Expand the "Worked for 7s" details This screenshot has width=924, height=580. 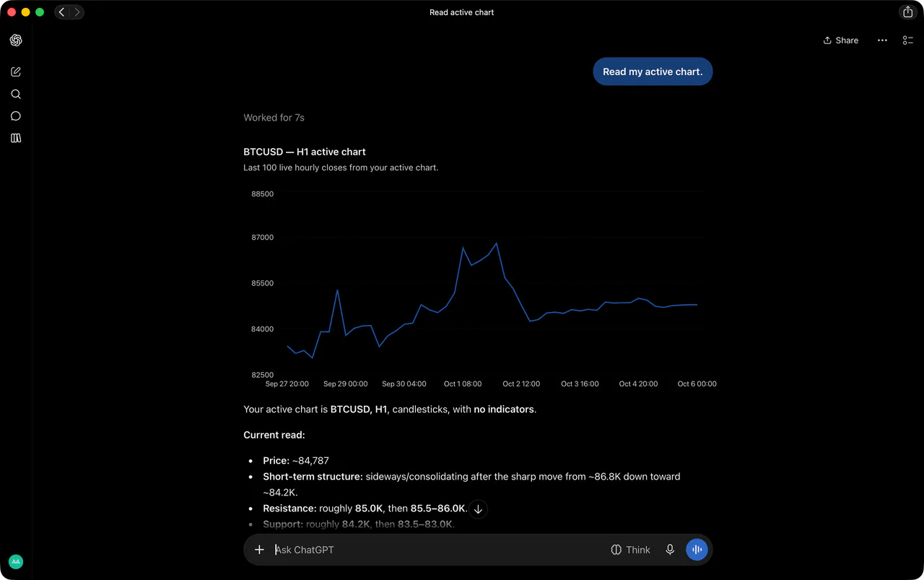(x=274, y=118)
